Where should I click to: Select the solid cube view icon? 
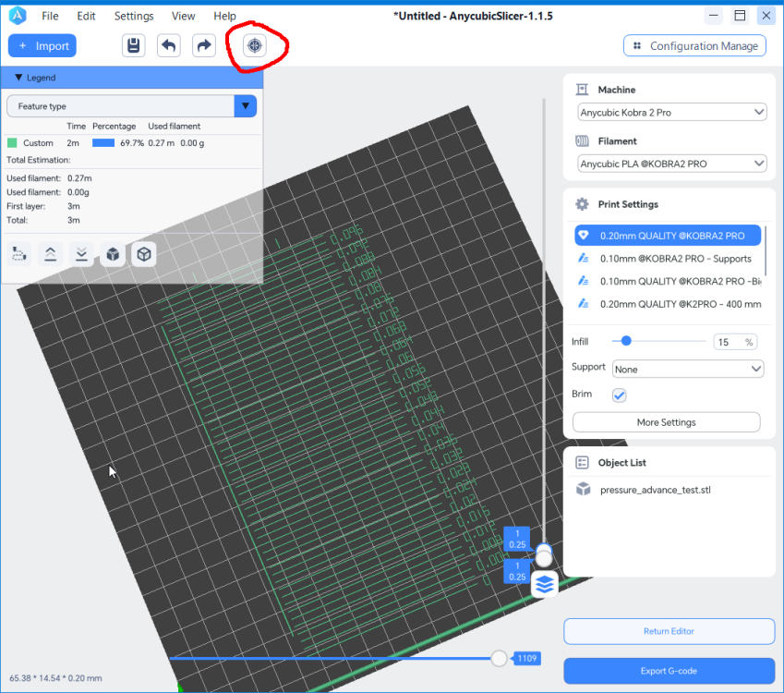pos(113,254)
